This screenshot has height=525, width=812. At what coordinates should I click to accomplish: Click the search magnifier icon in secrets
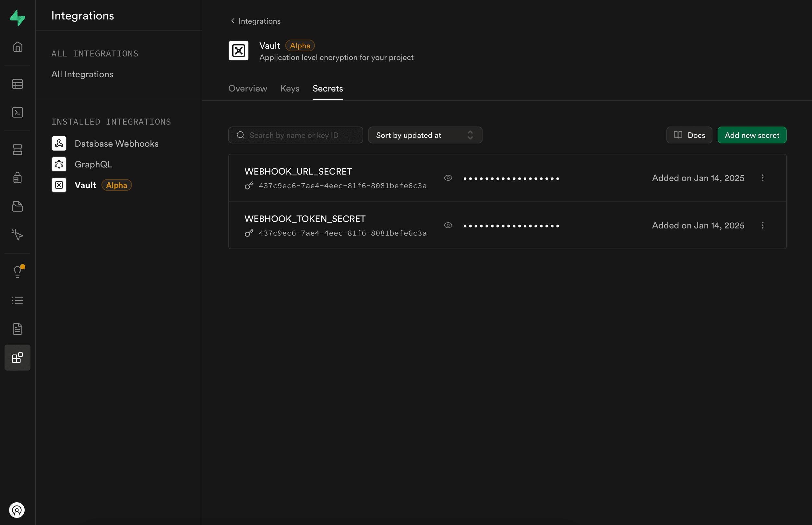click(x=241, y=135)
